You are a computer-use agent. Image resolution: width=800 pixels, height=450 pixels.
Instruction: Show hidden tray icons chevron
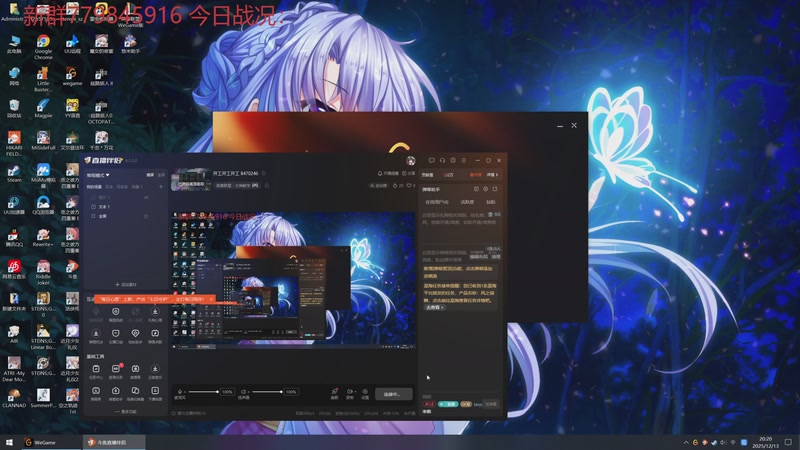(x=686, y=442)
